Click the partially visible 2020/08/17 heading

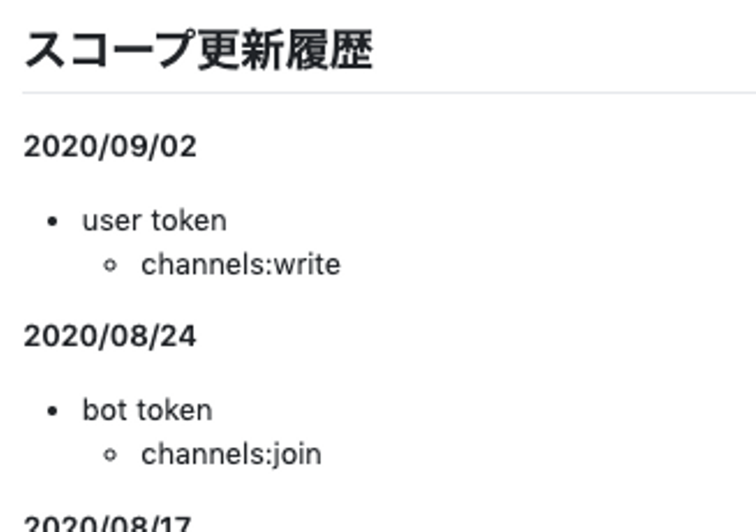pyautogui.click(x=108, y=524)
